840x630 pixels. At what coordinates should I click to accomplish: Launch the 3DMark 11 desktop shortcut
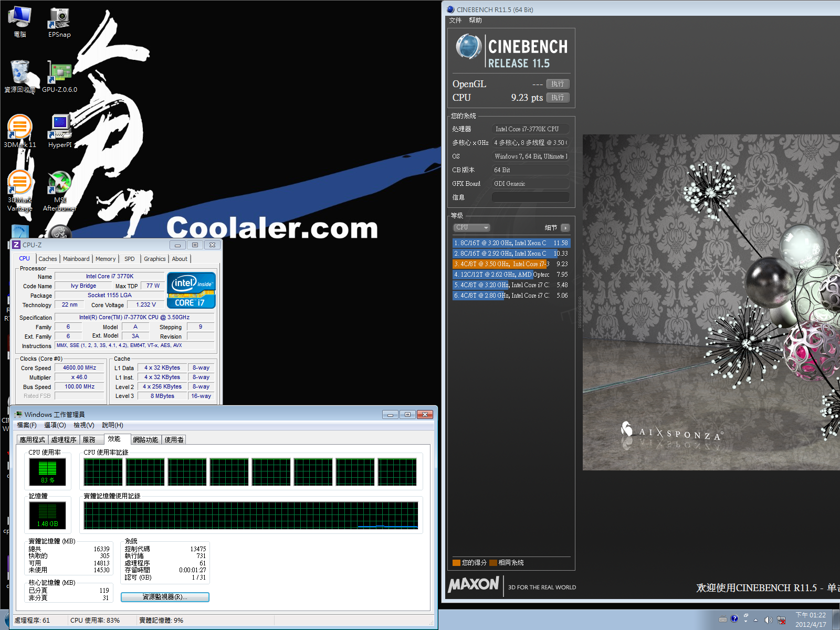[x=20, y=131]
